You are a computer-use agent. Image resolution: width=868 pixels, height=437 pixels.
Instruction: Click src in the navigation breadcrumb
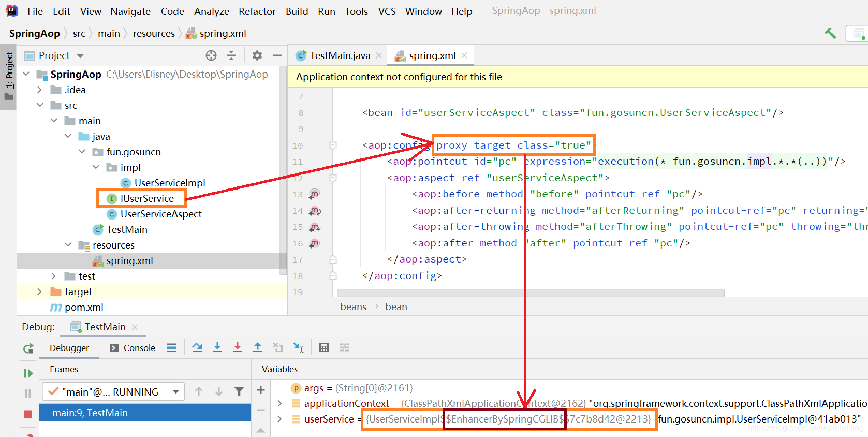click(79, 34)
